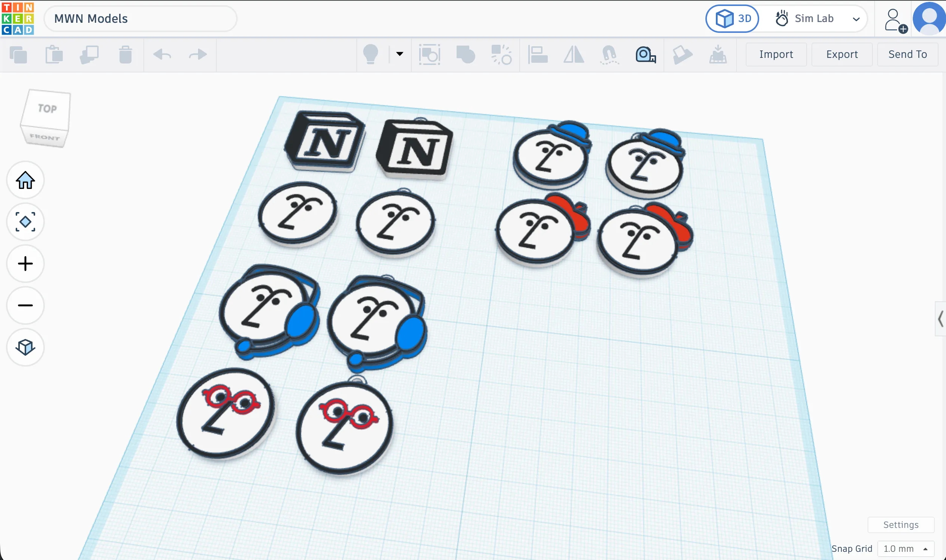Toggle the show-all lightbulb icon
Viewport: 946px width, 560px height.
click(x=371, y=55)
